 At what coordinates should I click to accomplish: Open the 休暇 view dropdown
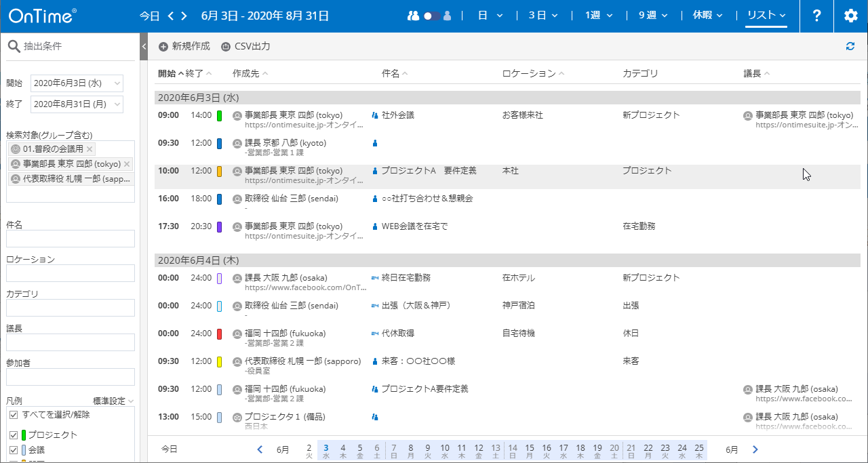coord(707,16)
